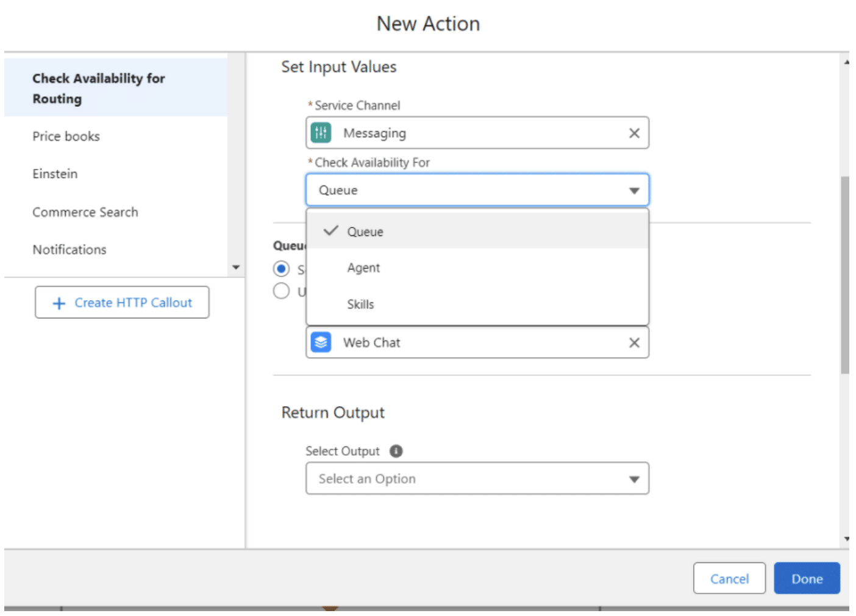856x616 pixels.
Task: Switch to the Einstein category
Action: click(x=55, y=174)
